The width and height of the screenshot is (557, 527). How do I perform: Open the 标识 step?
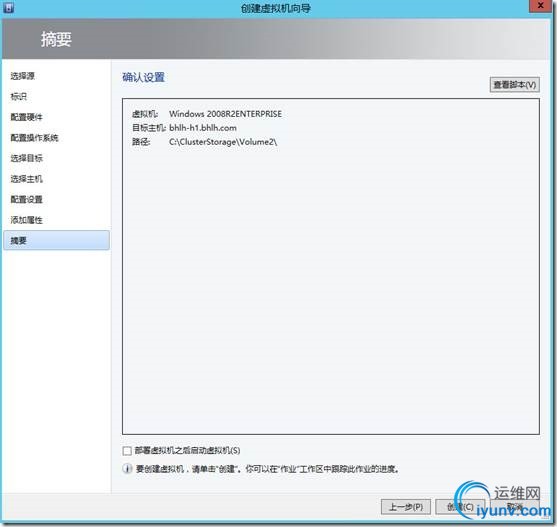click(x=19, y=96)
